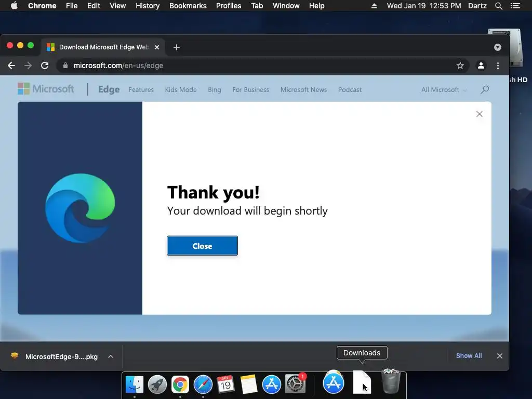Open Finder from the Dock
532x399 pixels.
click(135, 384)
